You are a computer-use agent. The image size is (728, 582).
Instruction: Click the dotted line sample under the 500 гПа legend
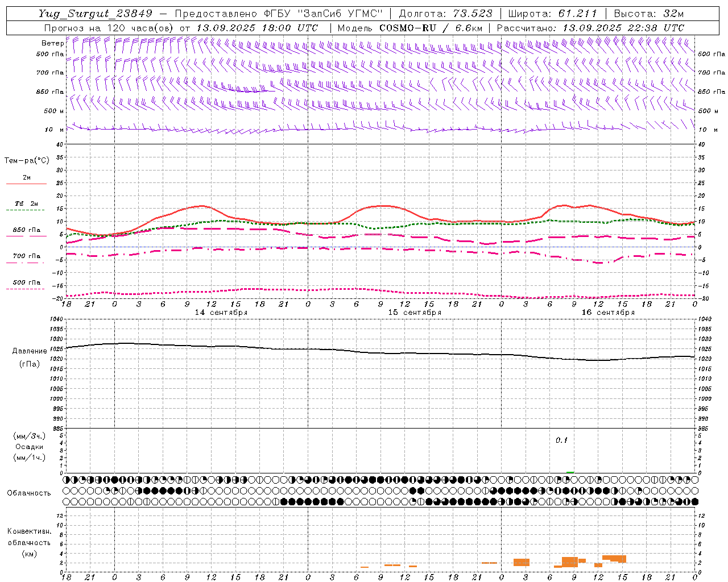coord(26,289)
